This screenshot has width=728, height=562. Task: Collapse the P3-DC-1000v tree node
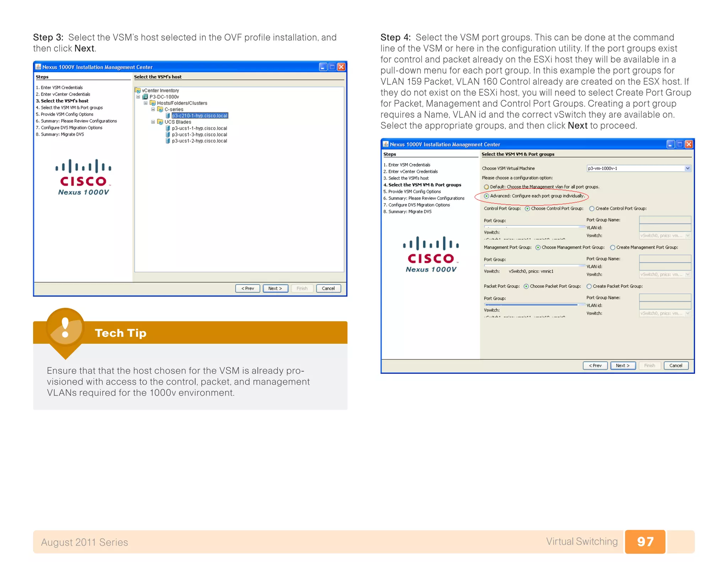138,97
